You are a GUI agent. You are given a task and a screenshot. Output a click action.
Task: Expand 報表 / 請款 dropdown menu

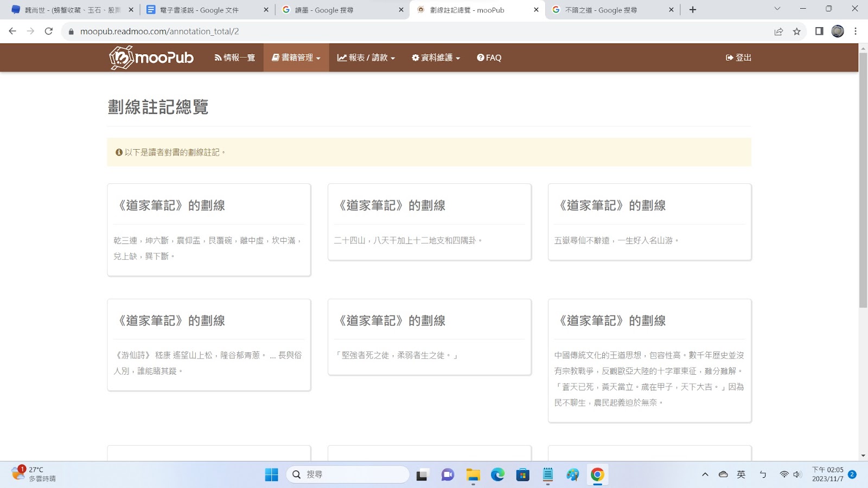[x=366, y=57]
